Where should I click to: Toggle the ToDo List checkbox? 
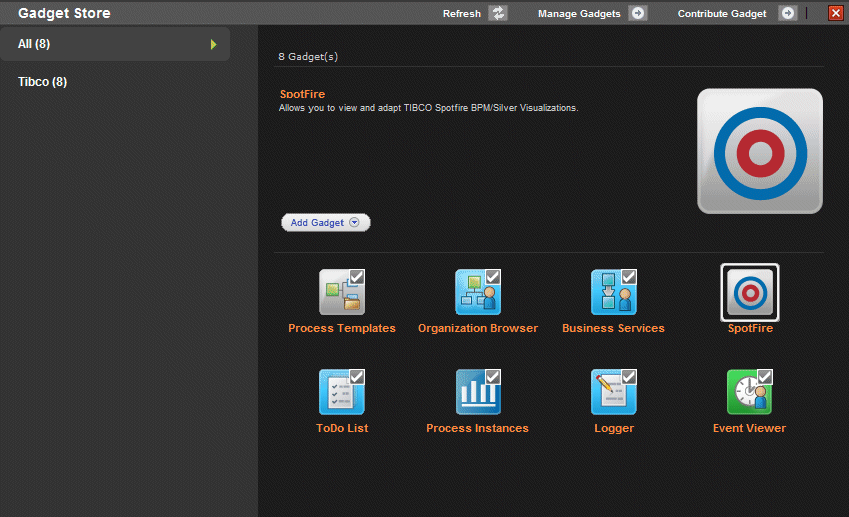click(357, 376)
